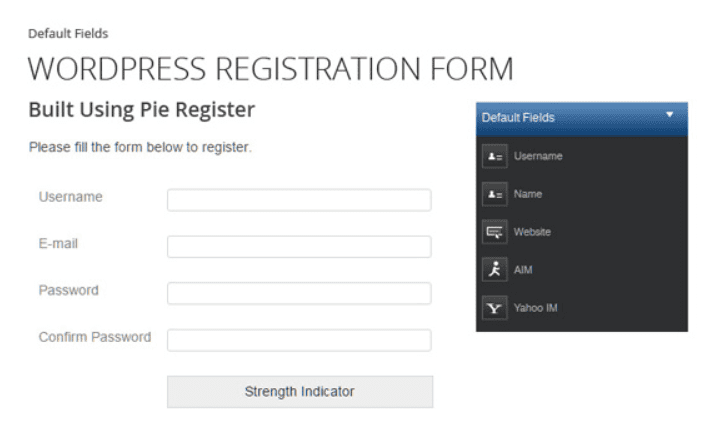
Task: Select the Website field icon
Action: (x=495, y=232)
